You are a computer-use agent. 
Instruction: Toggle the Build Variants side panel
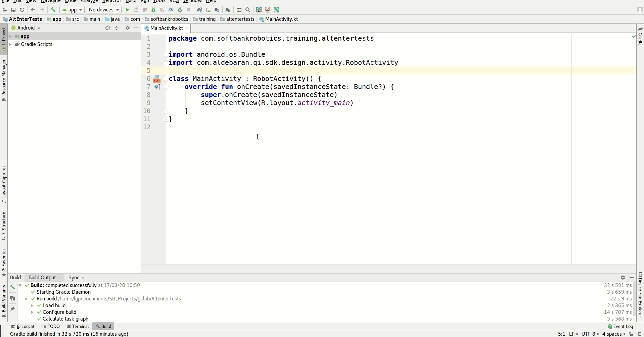click(4, 301)
